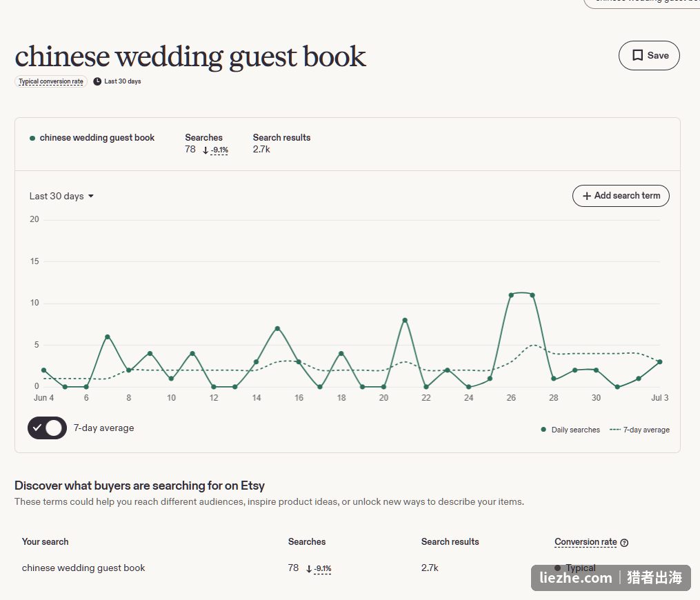Click the Daily searches legend dot
This screenshot has width=700, height=600.
543,430
